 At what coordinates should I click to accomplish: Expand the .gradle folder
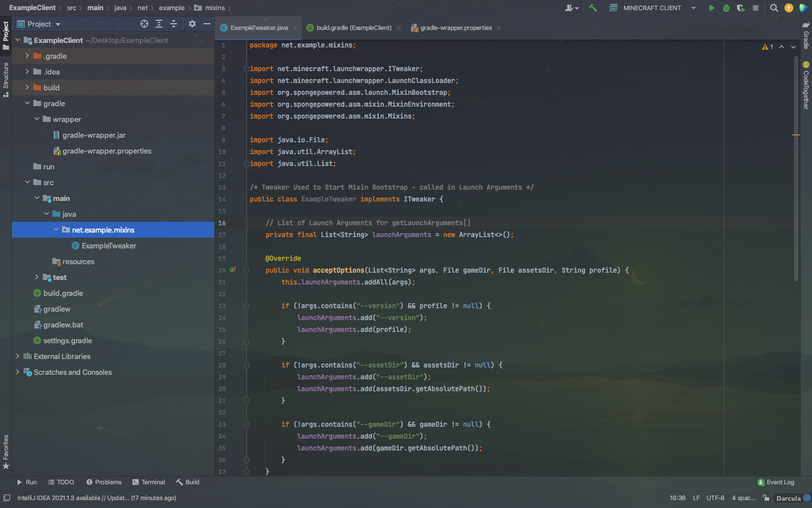coord(27,56)
